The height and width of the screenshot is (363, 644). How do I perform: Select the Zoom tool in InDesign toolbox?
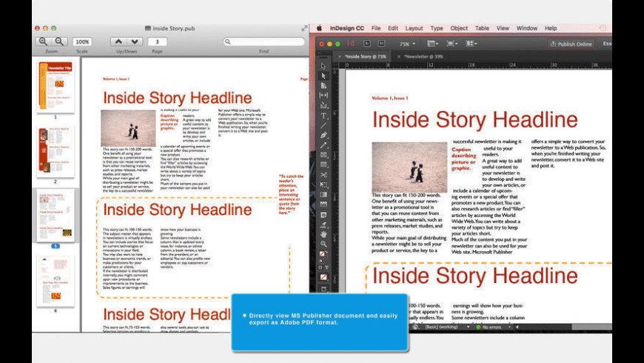(323, 244)
